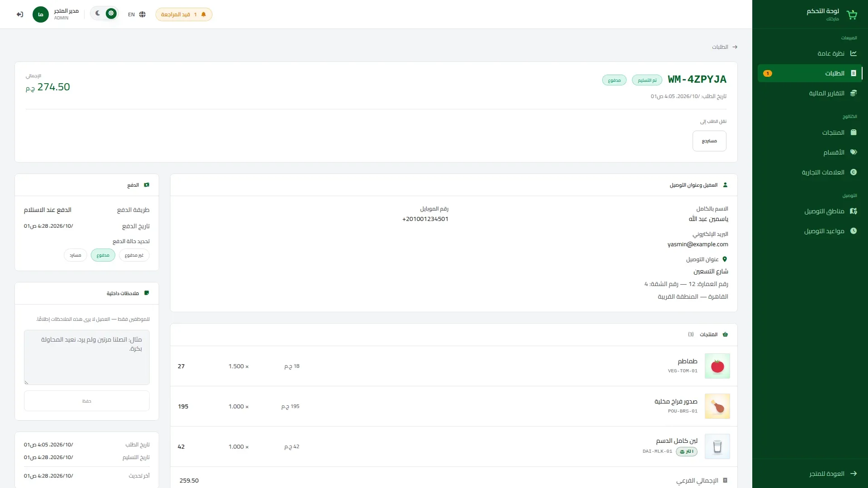This screenshot has height=488, width=868.
Task: Click mobile number +201001234501
Action: pos(425,219)
